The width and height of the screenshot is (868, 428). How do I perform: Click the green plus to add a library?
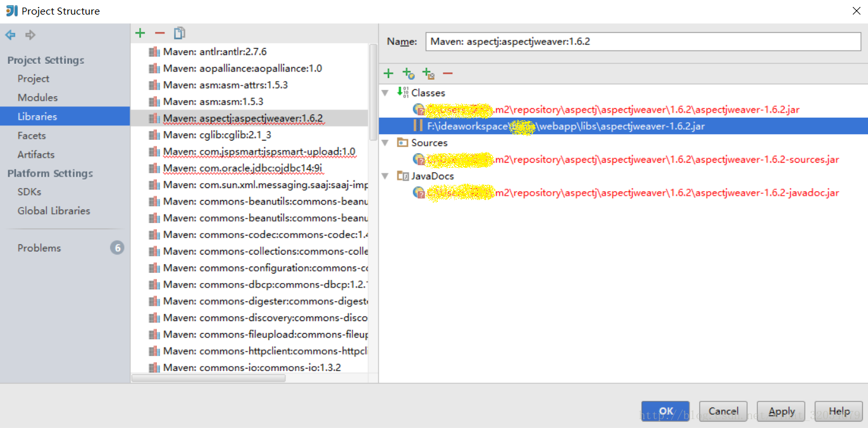139,32
